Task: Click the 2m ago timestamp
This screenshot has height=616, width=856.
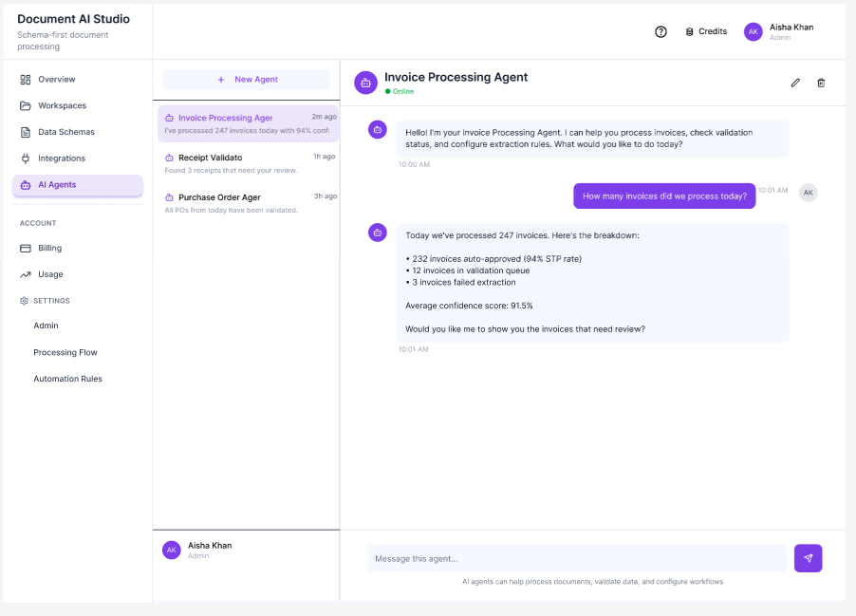Action: 325,117
